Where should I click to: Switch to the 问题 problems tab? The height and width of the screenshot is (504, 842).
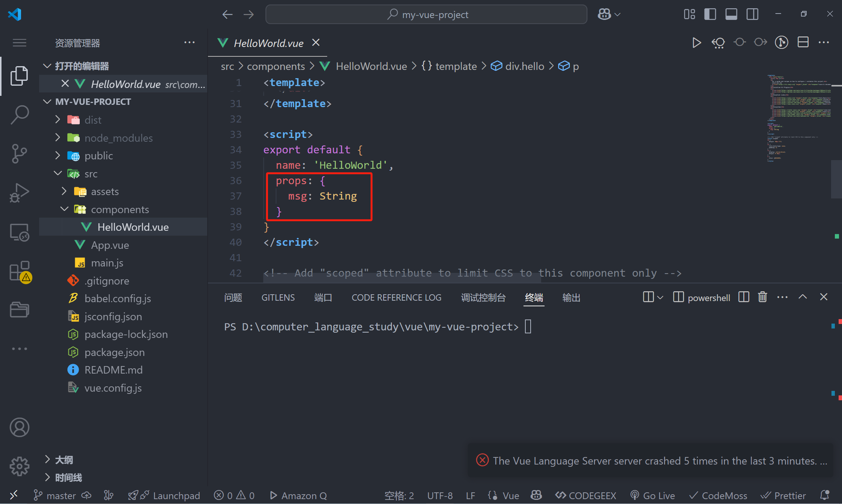[233, 298]
